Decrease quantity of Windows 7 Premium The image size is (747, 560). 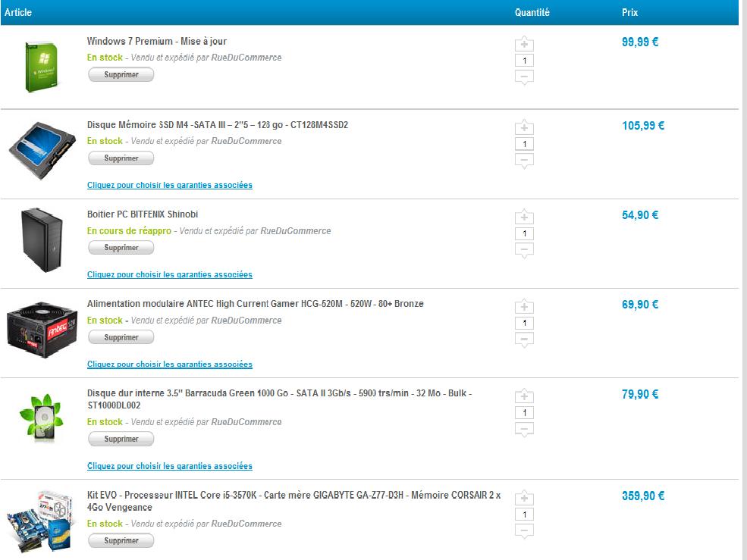[524, 77]
